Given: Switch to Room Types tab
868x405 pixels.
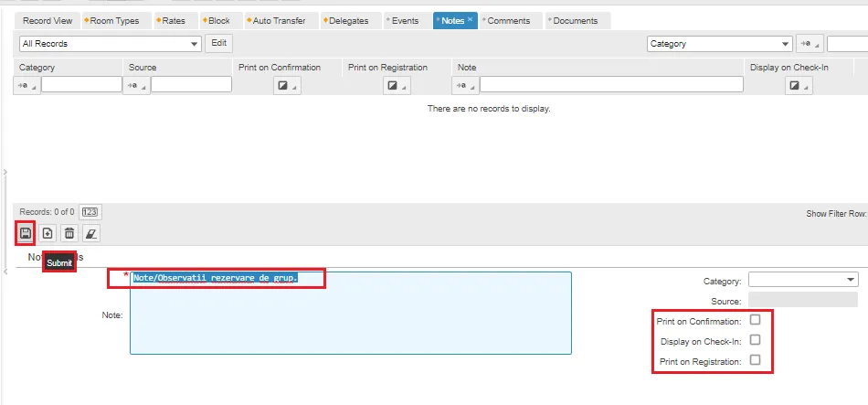Looking at the screenshot, I should pyautogui.click(x=114, y=20).
